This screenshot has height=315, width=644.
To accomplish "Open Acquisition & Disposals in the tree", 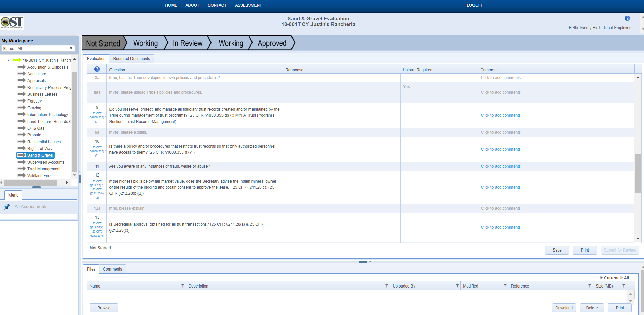I will pyautogui.click(x=48, y=67).
